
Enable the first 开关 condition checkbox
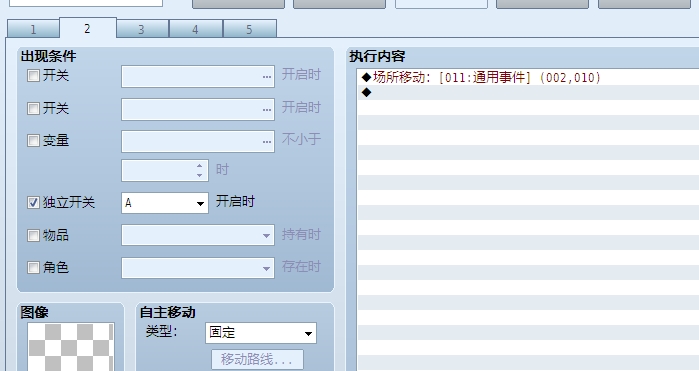(x=33, y=75)
